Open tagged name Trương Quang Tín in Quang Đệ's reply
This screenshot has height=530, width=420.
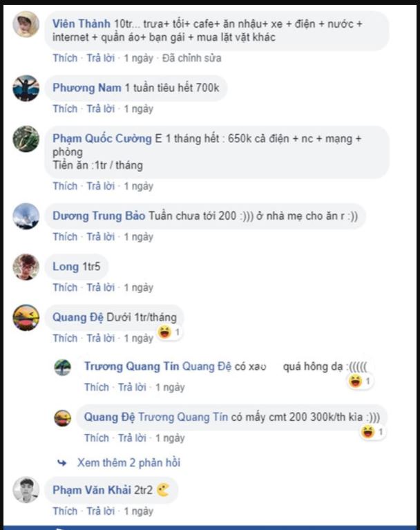pyautogui.click(x=183, y=417)
